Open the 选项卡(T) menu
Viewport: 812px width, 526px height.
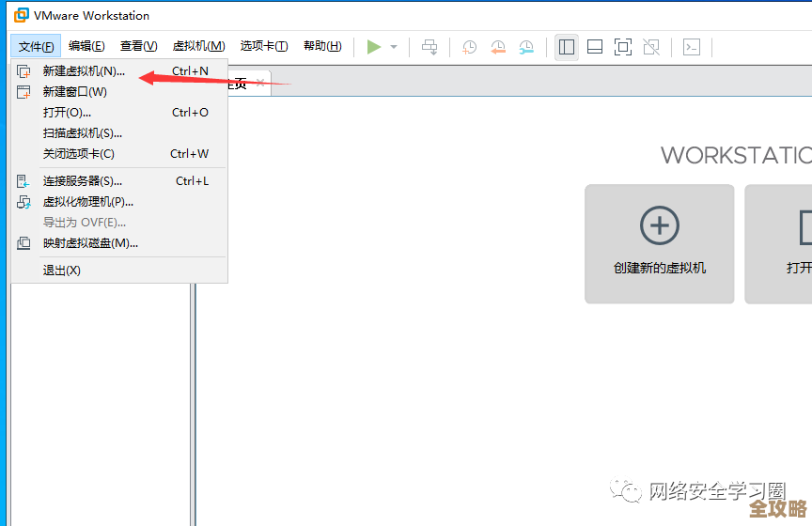click(x=264, y=47)
